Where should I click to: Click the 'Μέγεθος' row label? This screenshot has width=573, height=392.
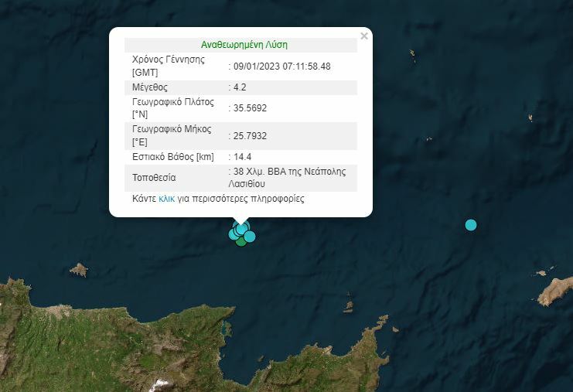(150, 87)
